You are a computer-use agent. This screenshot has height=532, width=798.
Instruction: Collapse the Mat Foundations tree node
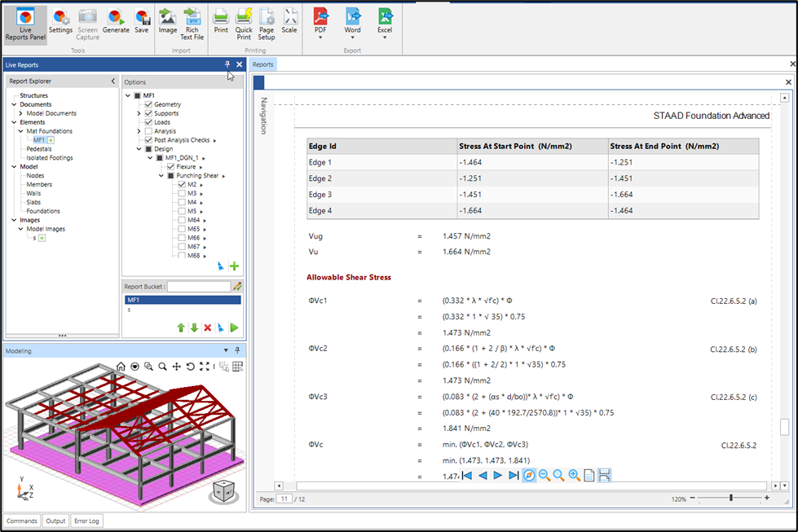click(21, 131)
